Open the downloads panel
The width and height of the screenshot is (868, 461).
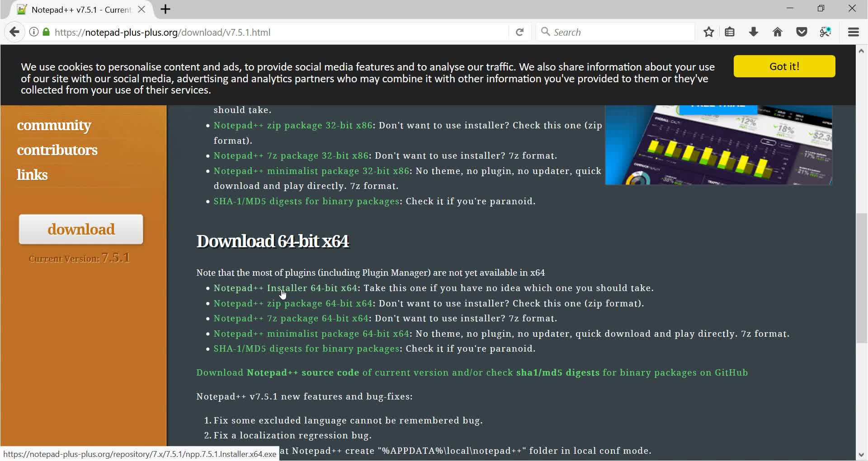click(753, 32)
